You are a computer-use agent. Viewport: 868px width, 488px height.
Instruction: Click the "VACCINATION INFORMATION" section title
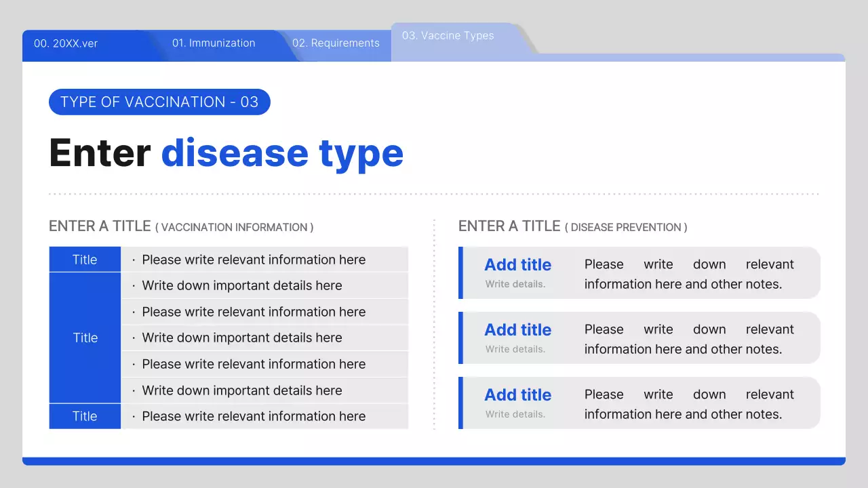point(181,227)
